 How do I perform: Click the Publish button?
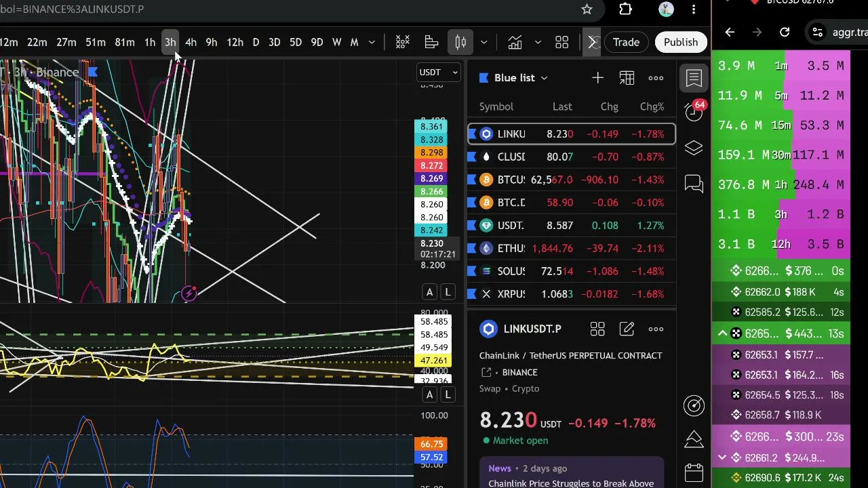pos(681,42)
